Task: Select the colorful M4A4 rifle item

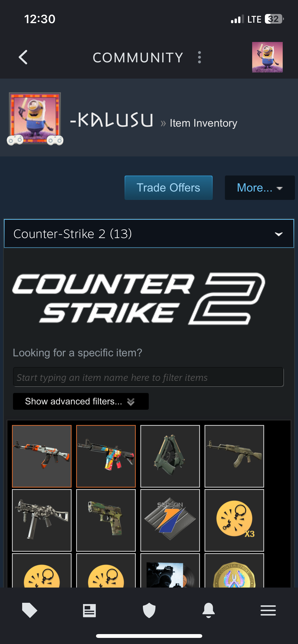Action: [106, 456]
